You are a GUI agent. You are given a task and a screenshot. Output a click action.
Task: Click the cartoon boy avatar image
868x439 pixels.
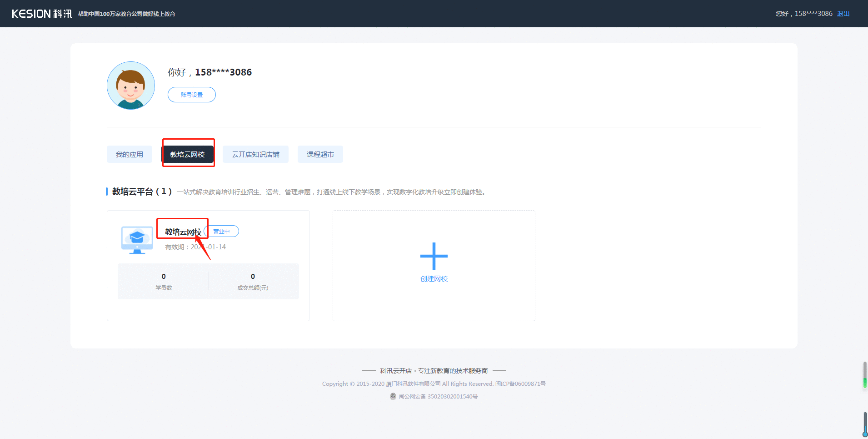[x=131, y=86]
